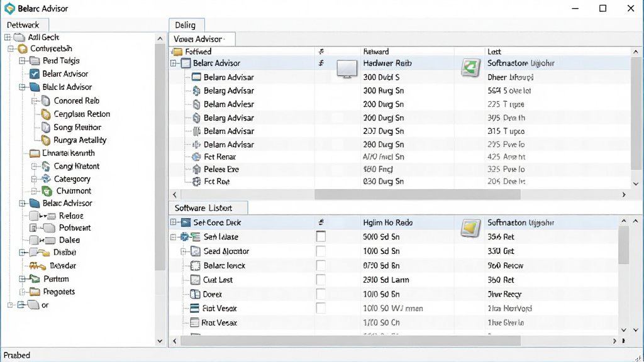Click the folder icon beside Perd Talgis
Viewport: 644px width, 362px height.
pos(35,61)
